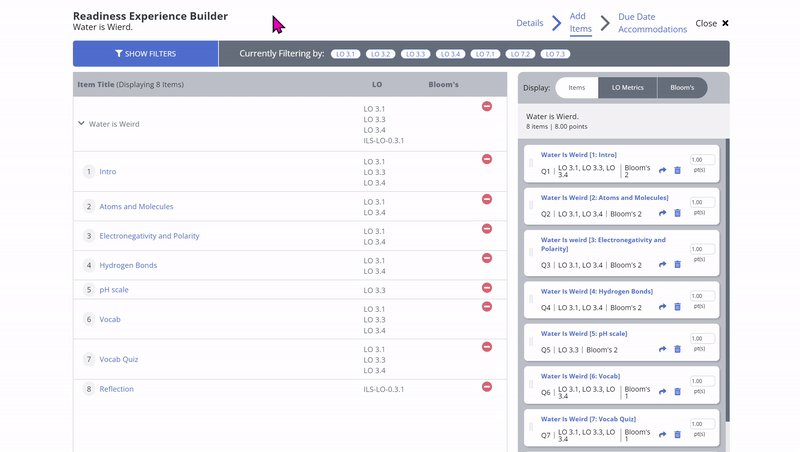Click the LO 7.2 filter chip
The image size is (800, 452).
[x=520, y=54]
